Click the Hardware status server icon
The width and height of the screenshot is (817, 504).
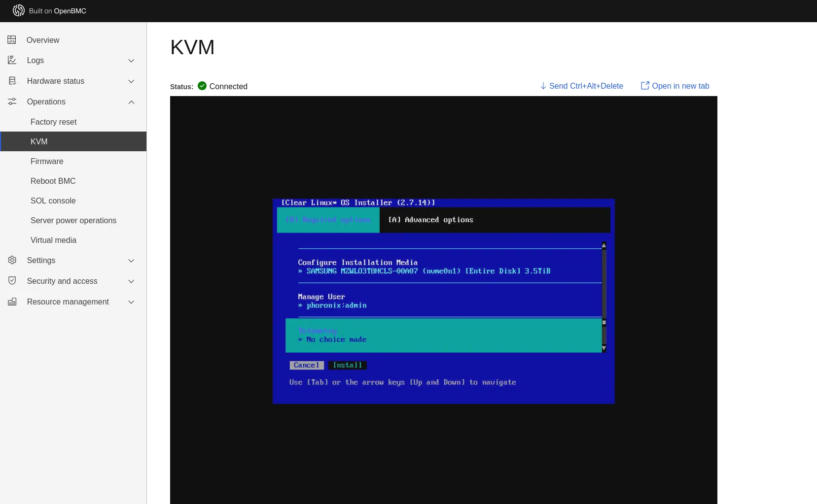(x=12, y=81)
